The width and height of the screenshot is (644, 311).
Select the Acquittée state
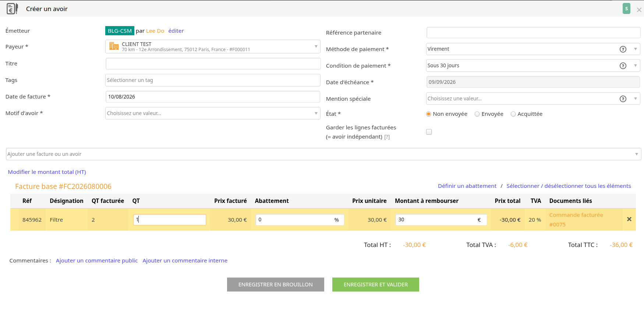tap(513, 114)
